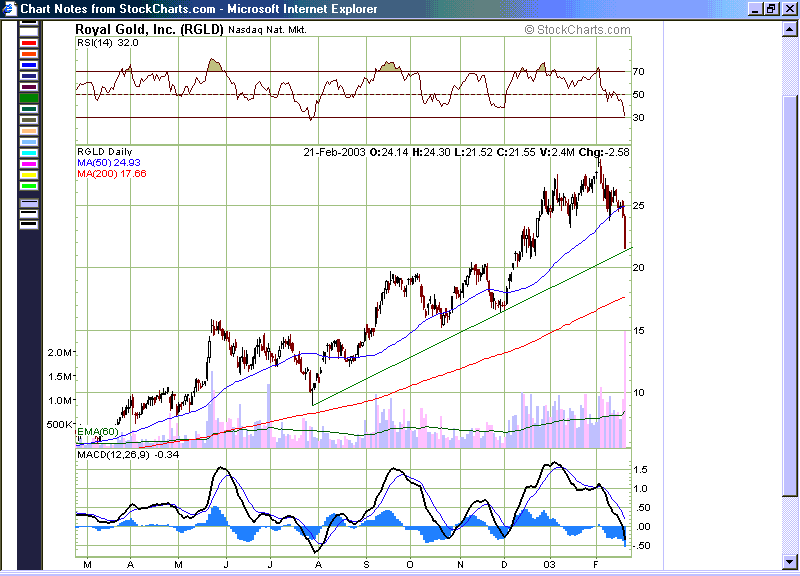The width and height of the screenshot is (800, 576).
Task: Click the RSI 70 level label
Action: coord(638,71)
